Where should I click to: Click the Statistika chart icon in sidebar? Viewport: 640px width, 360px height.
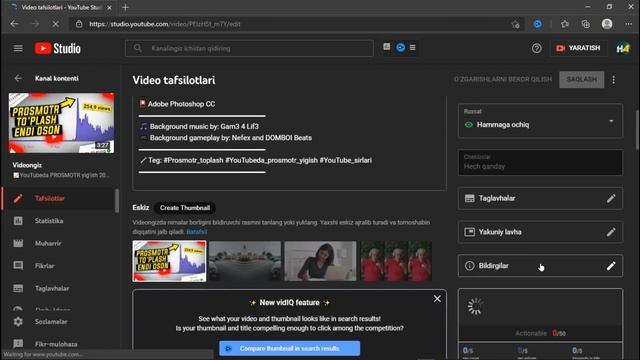click(x=18, y=221)
